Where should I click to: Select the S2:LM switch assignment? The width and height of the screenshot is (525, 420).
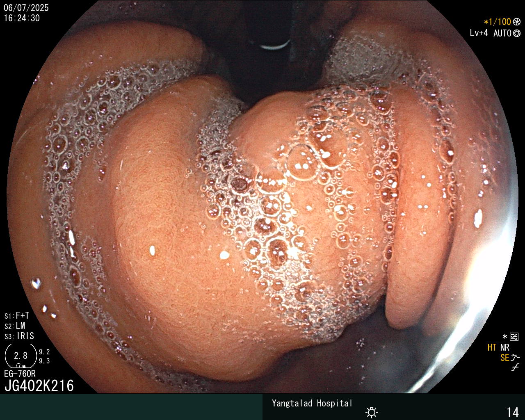[x=15, y=326]
